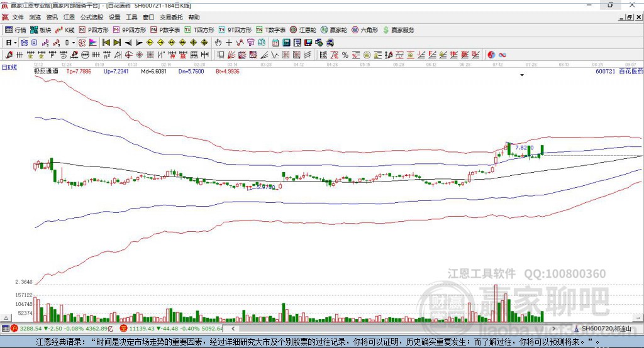Expand the panel triangle left of volume

tap(6, 318)
